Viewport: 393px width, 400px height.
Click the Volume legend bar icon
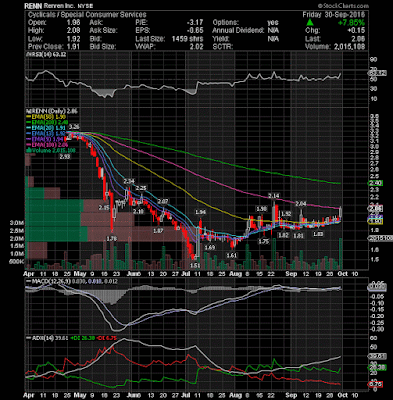pyautogui.click(x=29, y=150)
